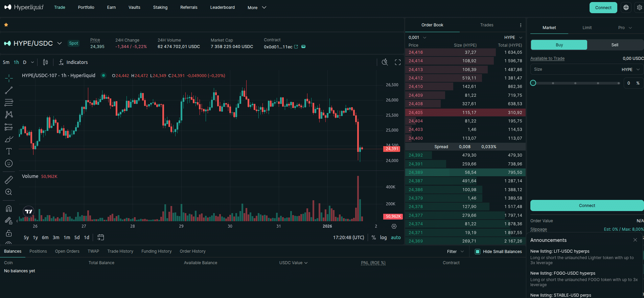This screenshot has width=644, height=298.
Task: Pick the text annotation tool
Action: [9, 151]
